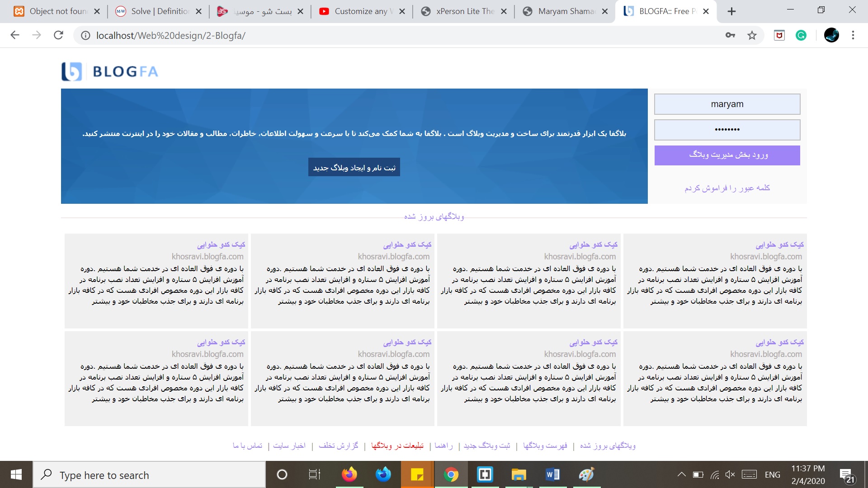Switch ENG input language
The image size is (868, 488).
[x=773, y=474]
